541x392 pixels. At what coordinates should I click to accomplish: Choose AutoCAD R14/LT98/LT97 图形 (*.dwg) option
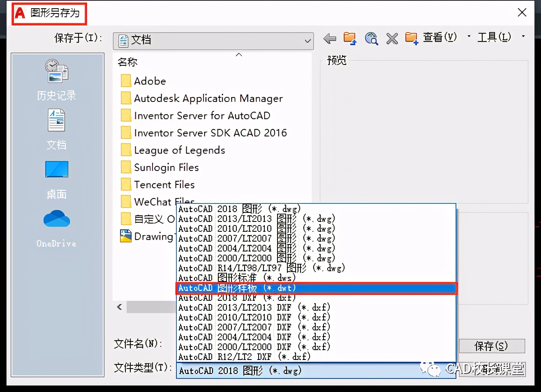pyautogui.click(x=316, y=268)
